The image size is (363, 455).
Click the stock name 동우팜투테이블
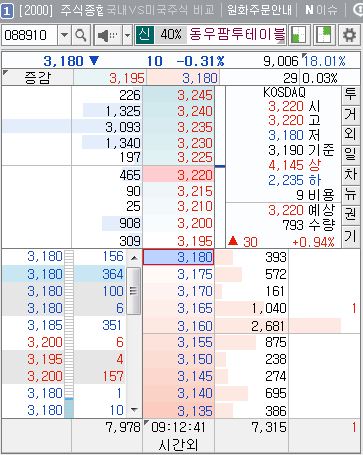pos(237,34)
